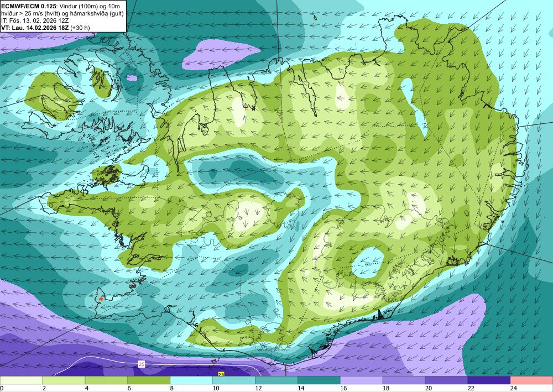Click the pale yellow 0–2 legend swatch
This screenshot has width=553, height=392.
click(21, 380)
